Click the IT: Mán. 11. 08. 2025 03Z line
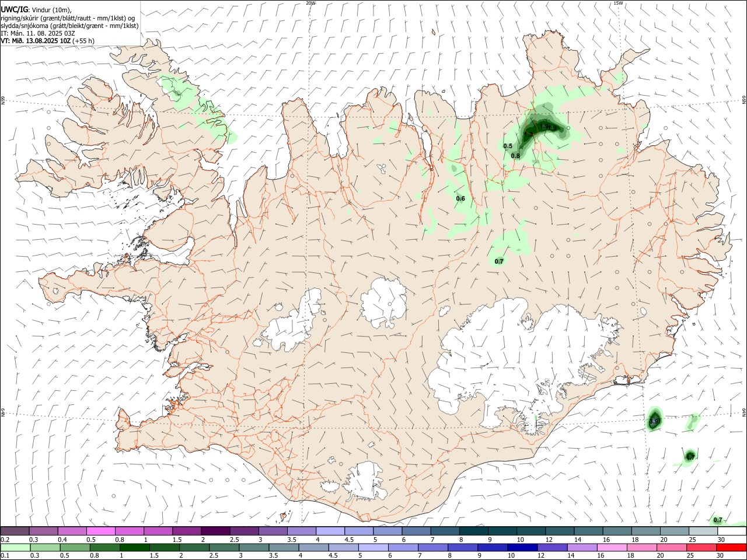The width and height of the screenshot is (747, 560). point(38,33)
